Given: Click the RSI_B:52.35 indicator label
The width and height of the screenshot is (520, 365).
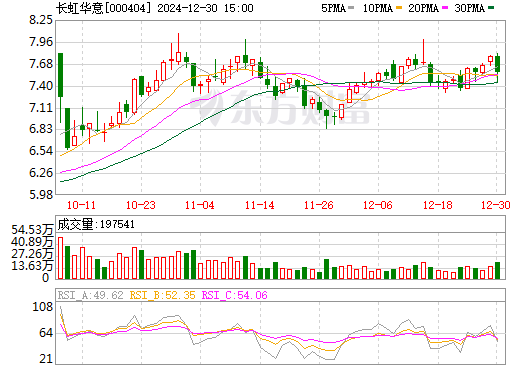Looking at the screenshot, I should (162, 295).
